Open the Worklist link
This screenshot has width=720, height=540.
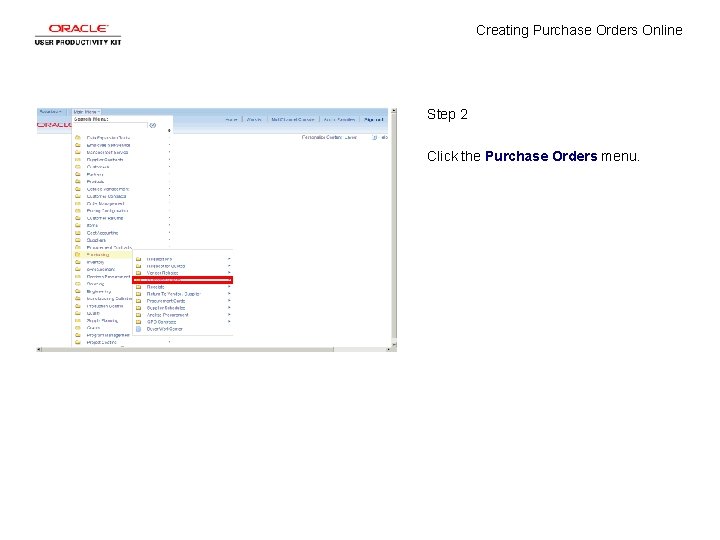[x=254, y=119]
